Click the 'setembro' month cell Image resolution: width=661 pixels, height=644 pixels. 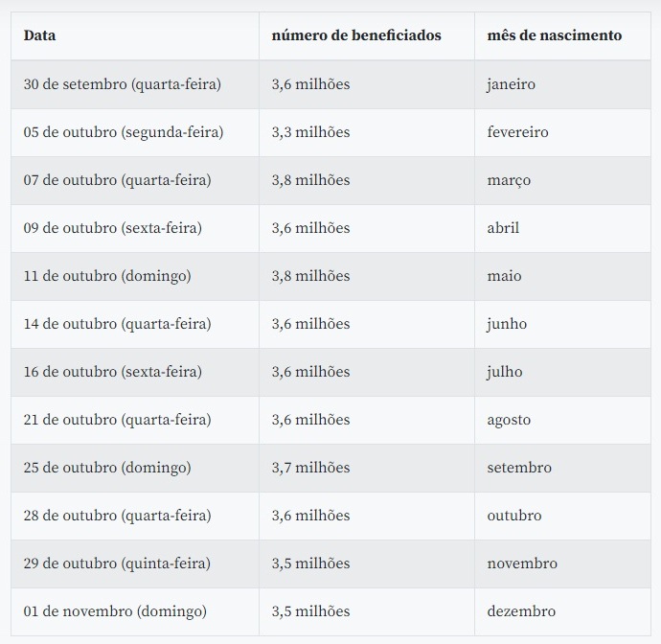point(562,468)
